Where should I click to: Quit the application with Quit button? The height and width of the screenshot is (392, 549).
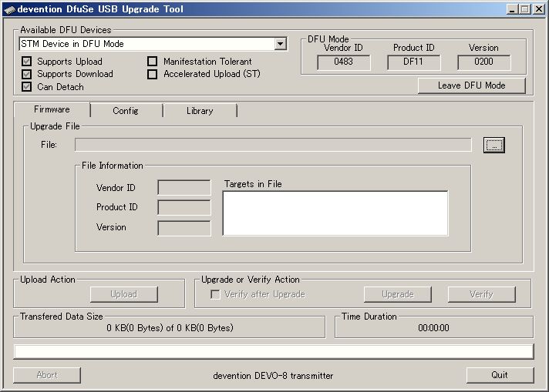tap(500, 375)
